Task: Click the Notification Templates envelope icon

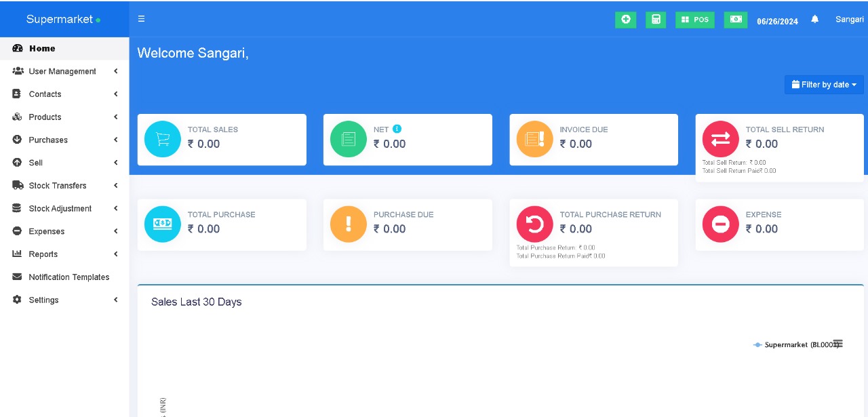Action: pyautogui.click(x=17, y=277)
